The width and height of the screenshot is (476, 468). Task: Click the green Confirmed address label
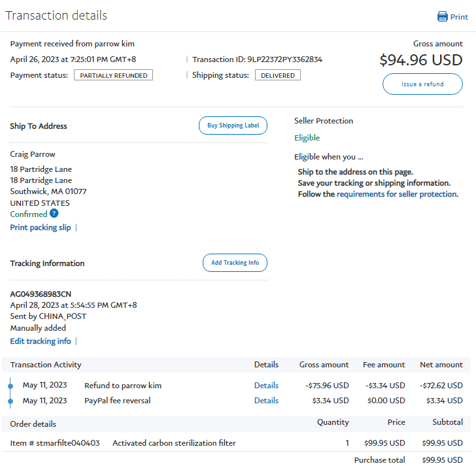29,214
